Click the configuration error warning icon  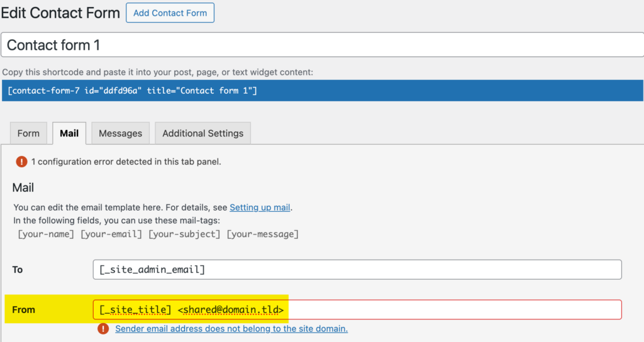[21, 162]
